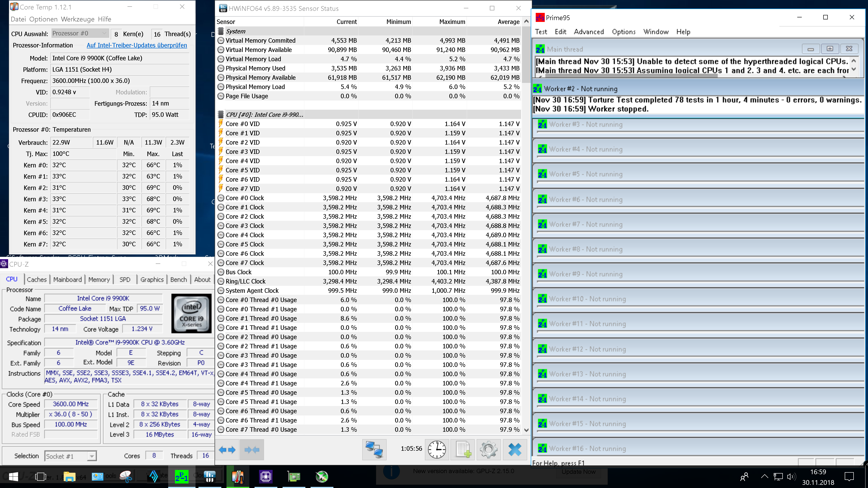The width and height of the screenshot is (868, 488).
Task: Open the Window menu in Prime95
Action: tap(656, 32)
